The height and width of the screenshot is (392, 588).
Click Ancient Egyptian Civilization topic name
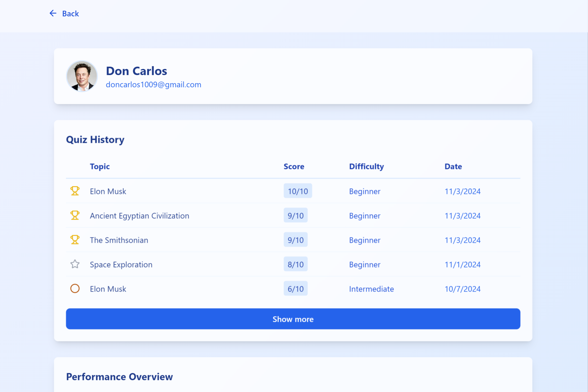pos(139,216)
